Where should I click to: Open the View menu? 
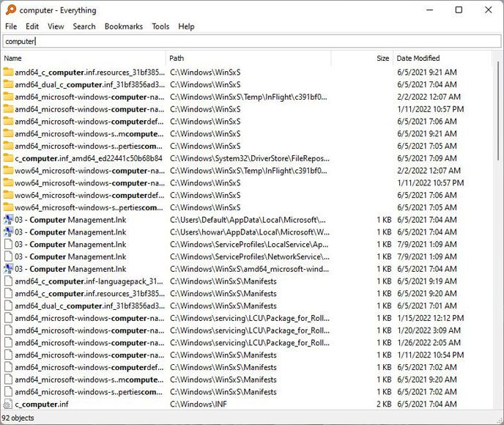56,26
